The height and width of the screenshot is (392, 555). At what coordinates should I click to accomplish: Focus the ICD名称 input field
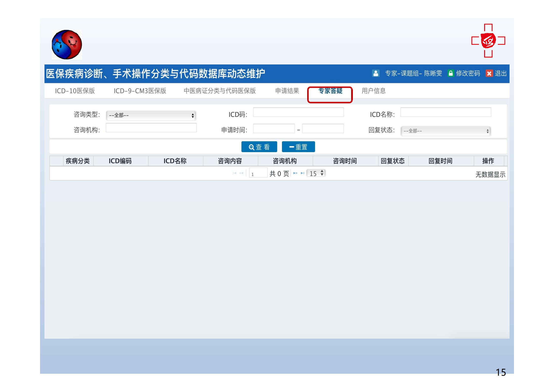[x=446, y=112]
